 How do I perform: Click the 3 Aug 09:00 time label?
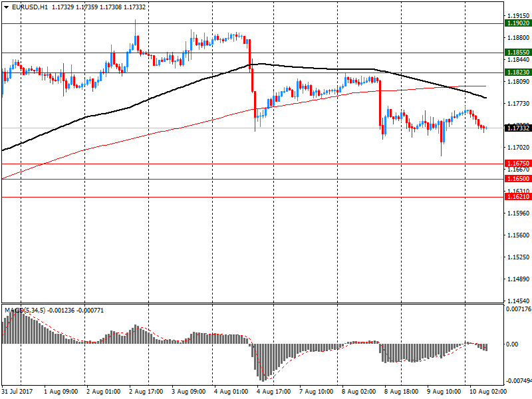[x=188, y=392]
